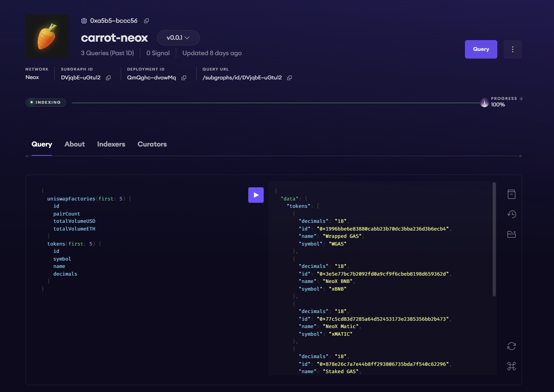Click the purple Query button
The image size is (554, 392).
[481, 49]
